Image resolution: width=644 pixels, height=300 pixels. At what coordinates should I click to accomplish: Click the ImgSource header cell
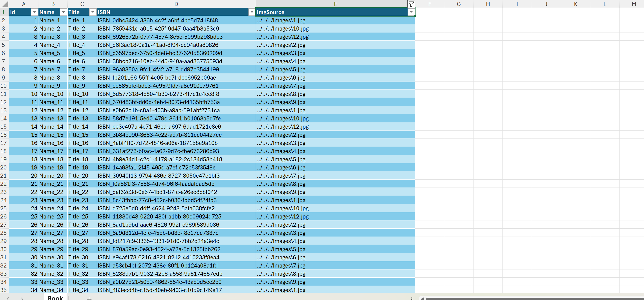click(x=330, y=12)
